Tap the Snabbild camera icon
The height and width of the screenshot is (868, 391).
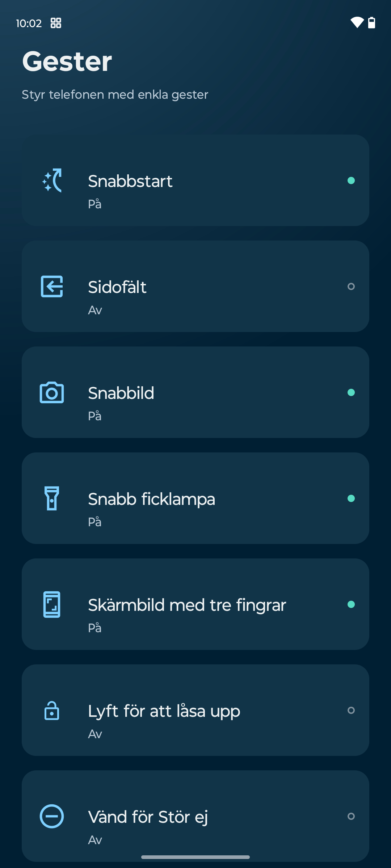[x=52, y=392]
